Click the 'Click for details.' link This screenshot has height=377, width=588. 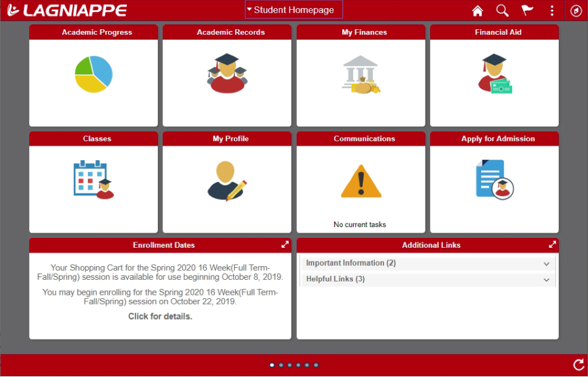160,316
